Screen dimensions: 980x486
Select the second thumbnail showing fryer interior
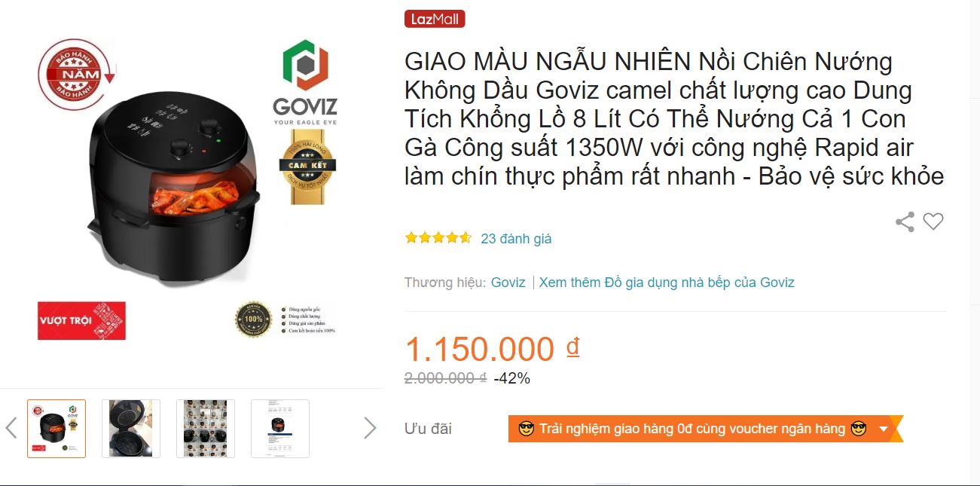[131, 429]
